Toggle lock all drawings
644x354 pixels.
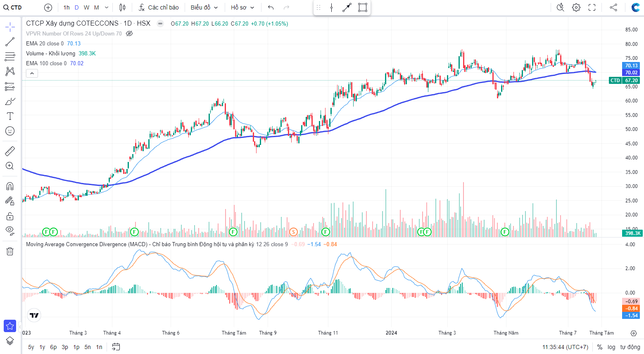tap(10, 216)
